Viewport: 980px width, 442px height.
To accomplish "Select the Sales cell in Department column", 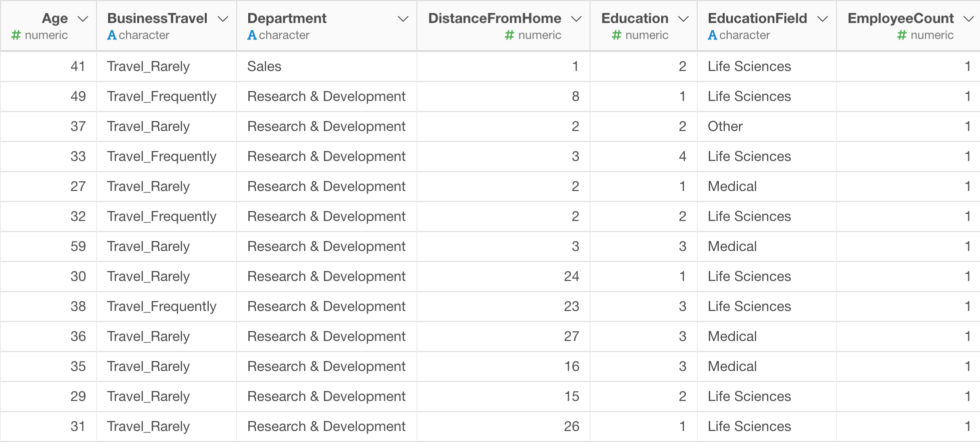I will (264, 66).
